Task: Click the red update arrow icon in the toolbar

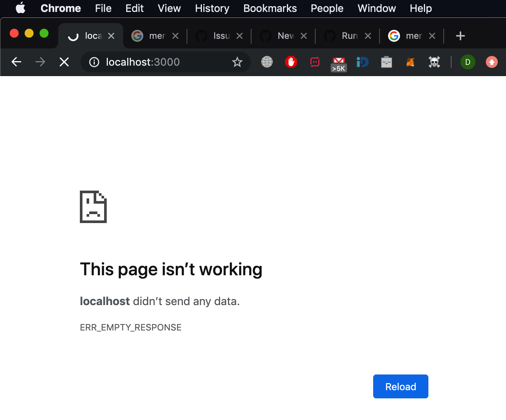Action: coord(492,62)
